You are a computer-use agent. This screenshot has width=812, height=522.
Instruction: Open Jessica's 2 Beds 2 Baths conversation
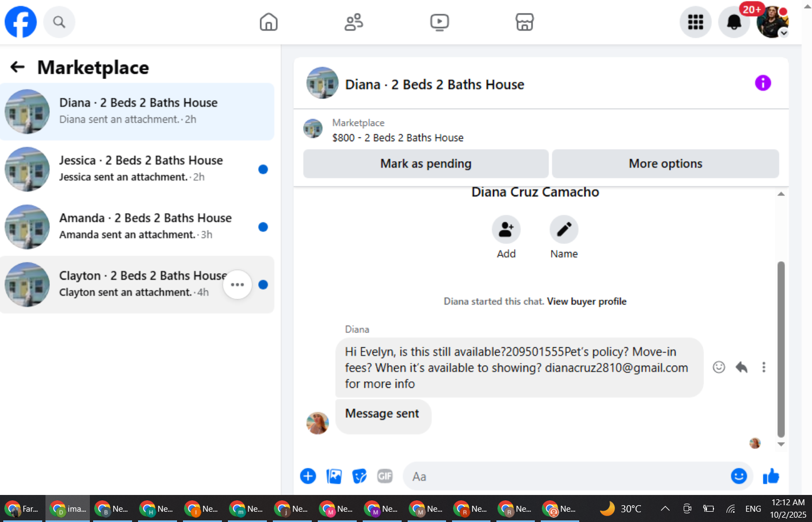(137, 169)
